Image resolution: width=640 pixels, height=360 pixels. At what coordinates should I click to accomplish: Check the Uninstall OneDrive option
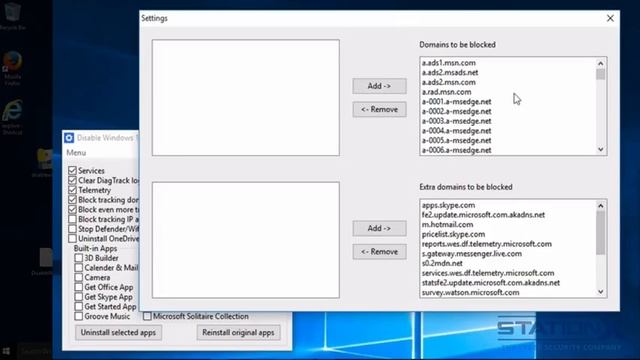(72, 238)
